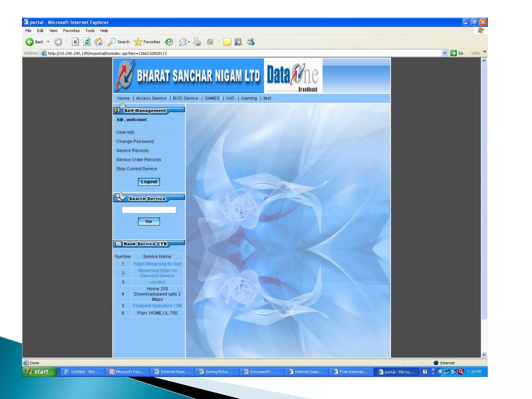Click the History icon in toolbar
Image resolution: width=532 pixels, height=399 pixels.
pyautogui.click(x=169, y=42)
